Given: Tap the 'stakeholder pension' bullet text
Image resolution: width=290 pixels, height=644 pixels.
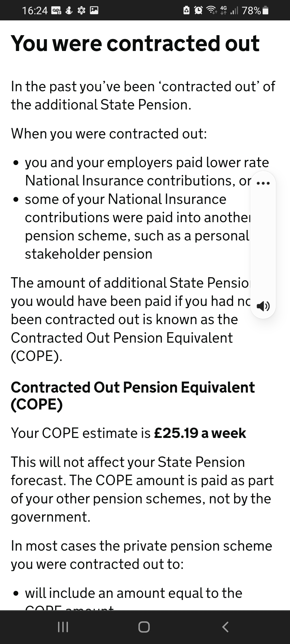Looking at the screenshot, I should point(89,254).
